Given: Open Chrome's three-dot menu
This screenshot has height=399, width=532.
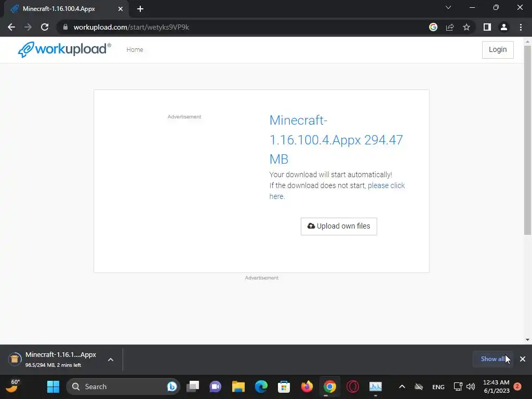Looking at the screenshot, I should tap(521, 27).
